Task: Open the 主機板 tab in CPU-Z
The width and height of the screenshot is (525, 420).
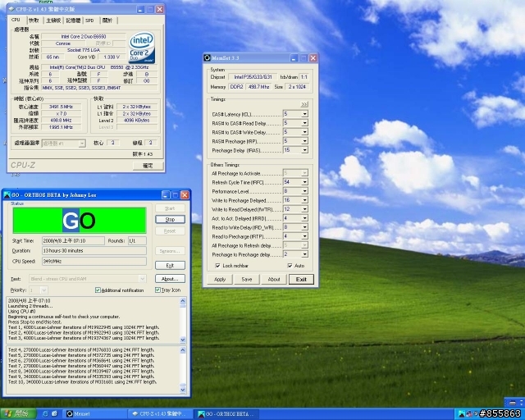Action: [x=53, y=21]
